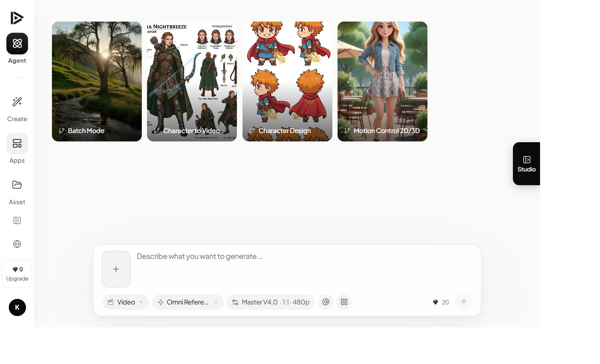Open the Batch Mode card
The image size is (600, 364).
click(97, 81)
